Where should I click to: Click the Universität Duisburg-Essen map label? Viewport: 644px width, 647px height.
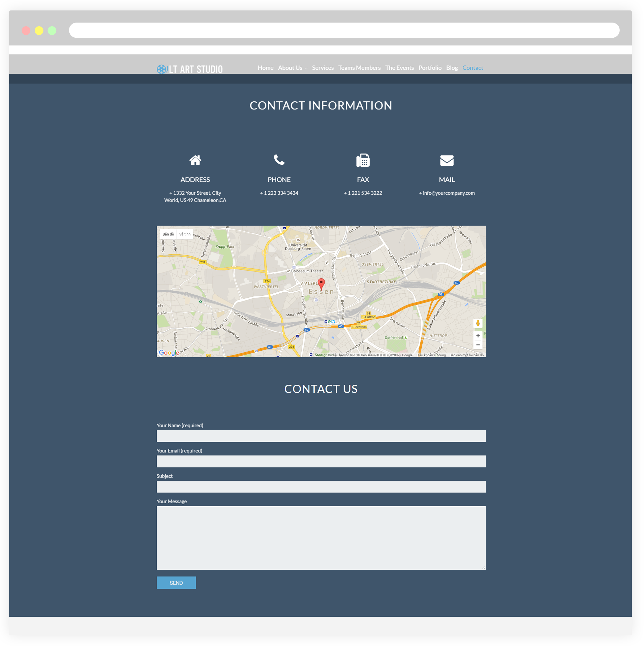298,247
